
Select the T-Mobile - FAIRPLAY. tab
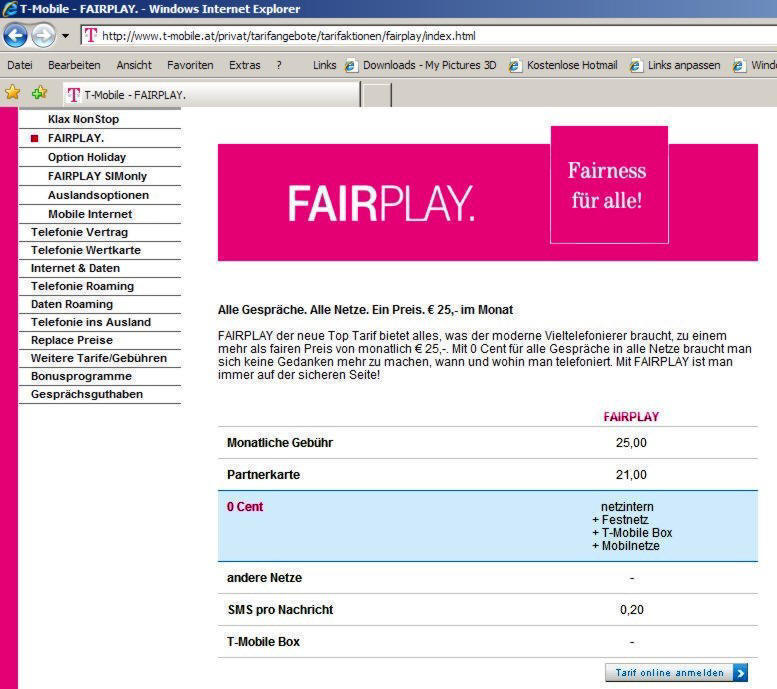(x=212, y=94)
